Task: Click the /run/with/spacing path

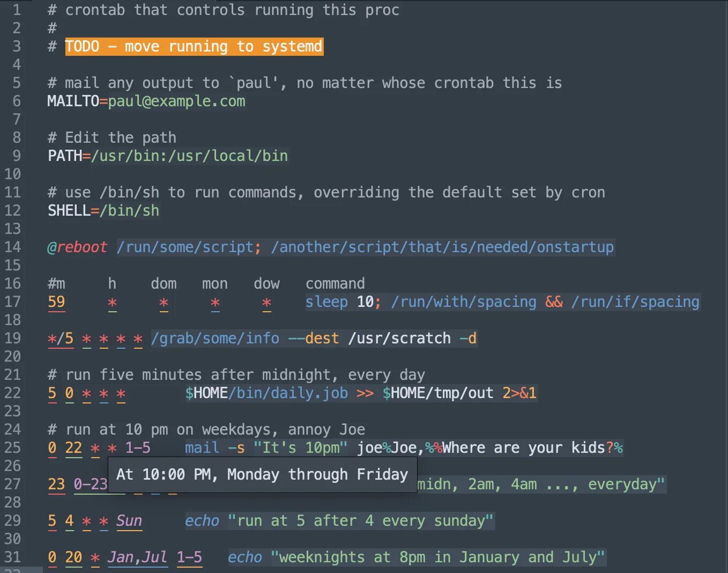Action: 464,302
